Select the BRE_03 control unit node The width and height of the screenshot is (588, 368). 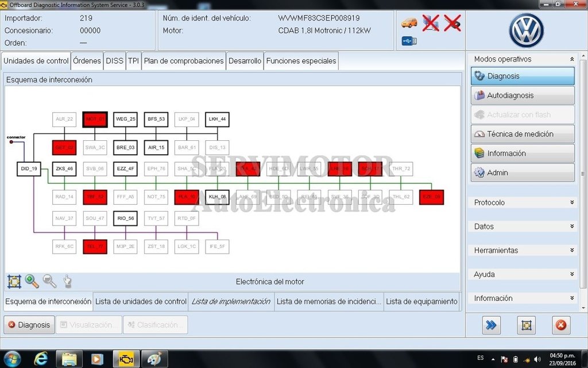126,148
